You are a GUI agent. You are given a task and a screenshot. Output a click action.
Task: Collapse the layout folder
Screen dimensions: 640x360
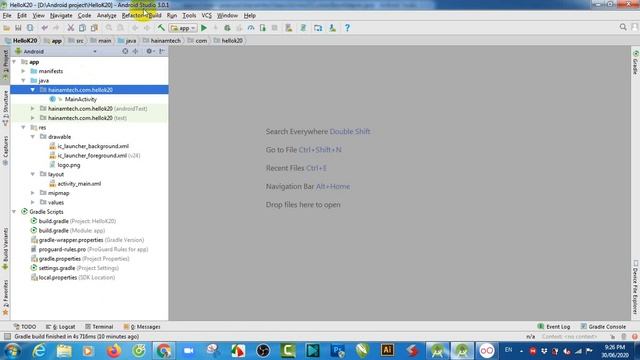coord(33,174)
